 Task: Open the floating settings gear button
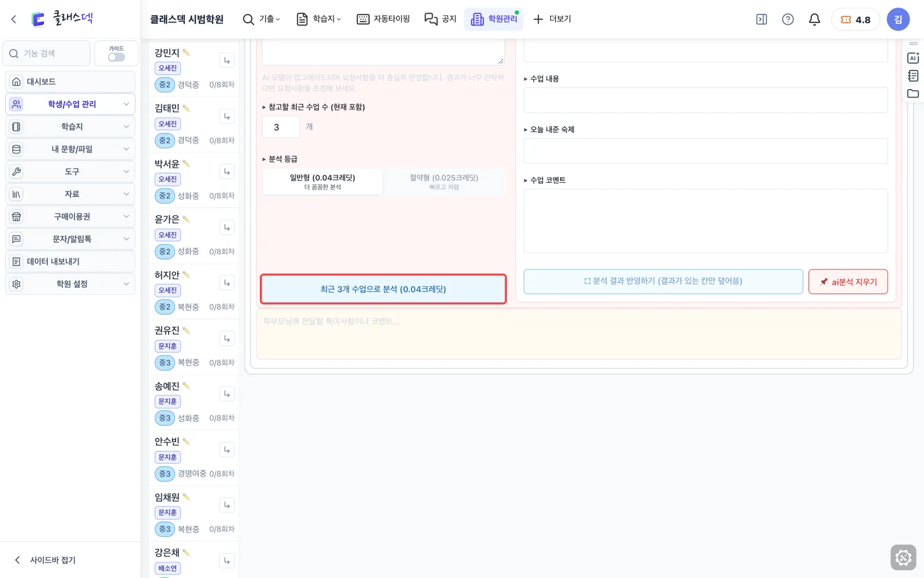903,558
